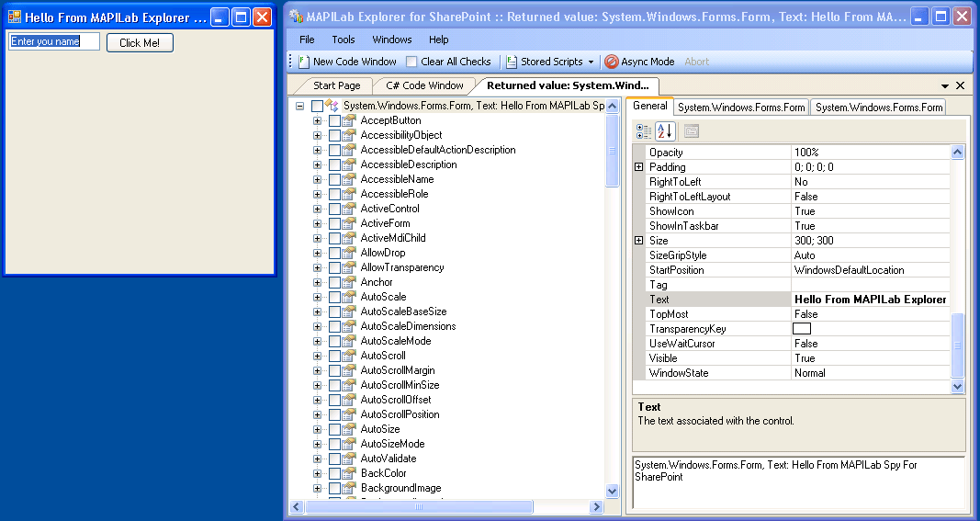Collapse the root Form tree node
Screen dimensions: 980x521
(300, 107)
